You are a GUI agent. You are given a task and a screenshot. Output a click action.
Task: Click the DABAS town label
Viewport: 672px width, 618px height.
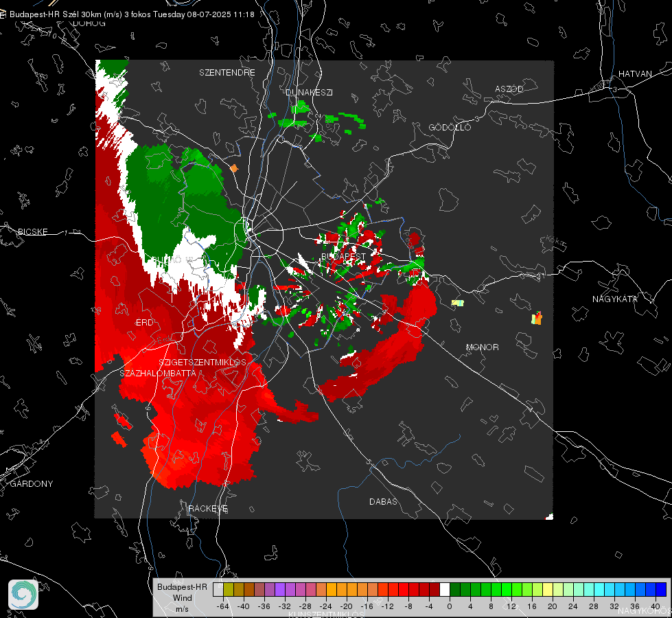pos(383,502)
